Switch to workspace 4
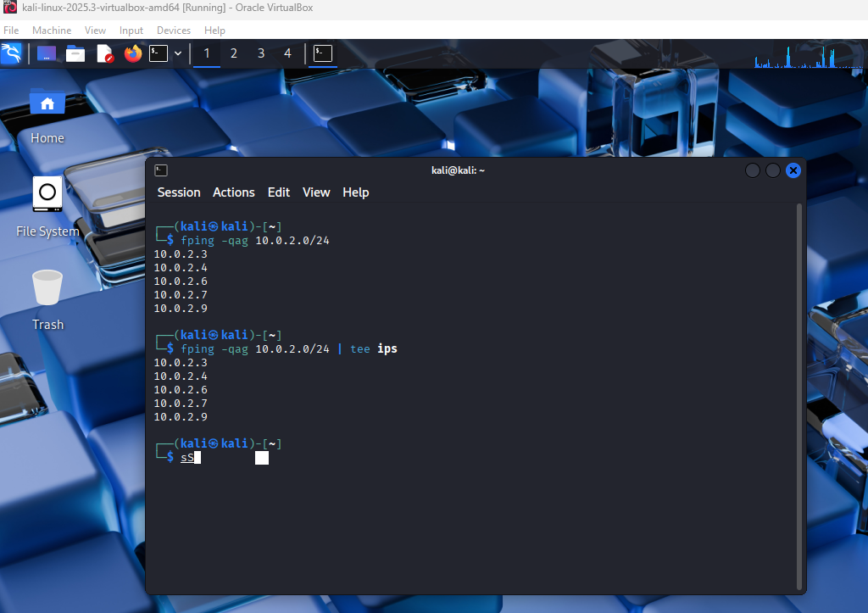 tap(287, 53)
